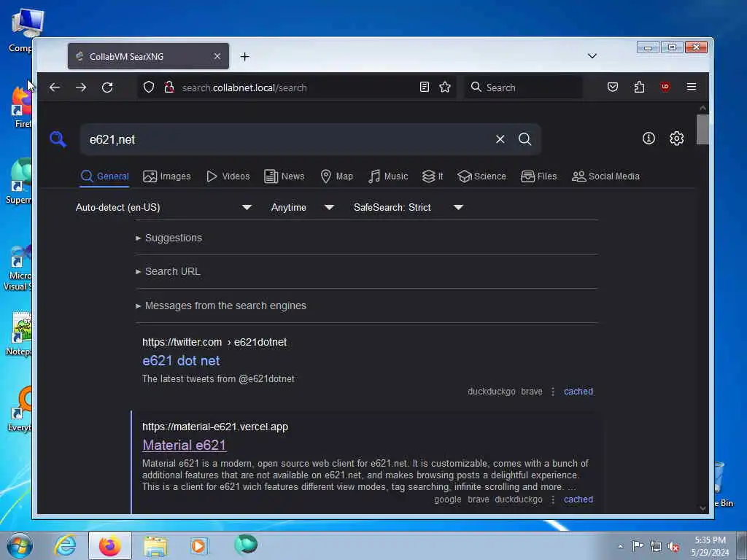
Task: Open Windows Media Player in taskbar
Action: click(x=198, y=545)
